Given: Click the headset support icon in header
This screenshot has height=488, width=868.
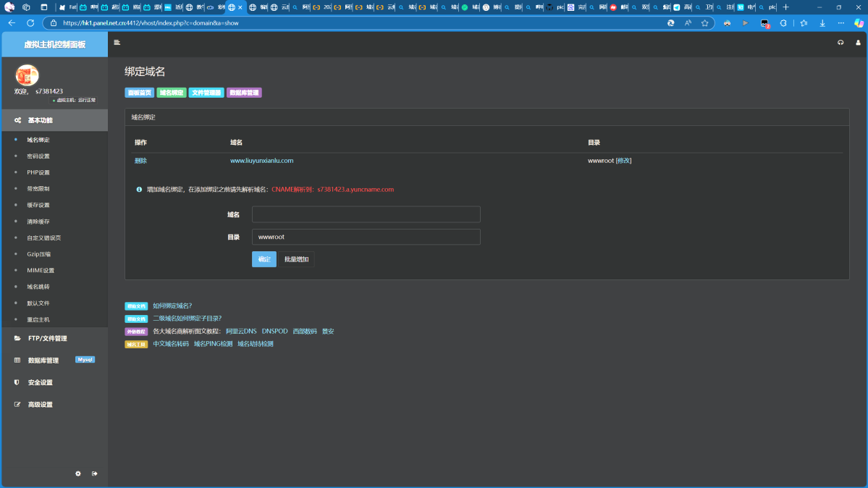Looking at the screenshot, I should tap(840, 43).
